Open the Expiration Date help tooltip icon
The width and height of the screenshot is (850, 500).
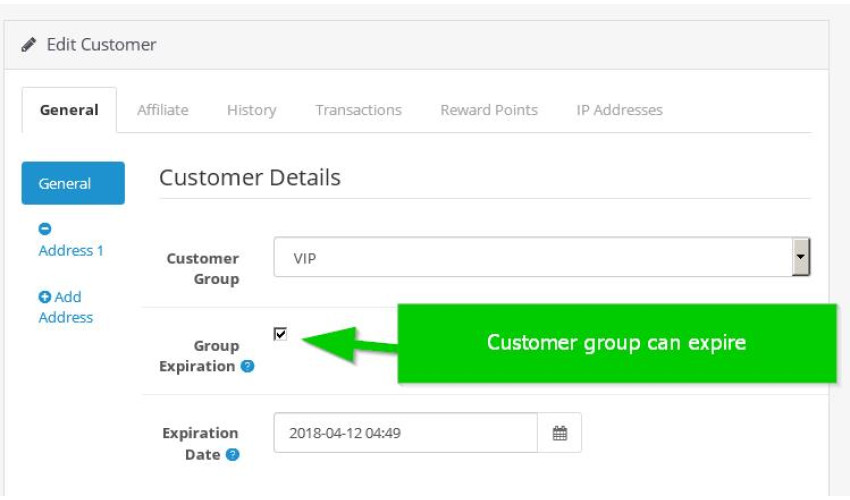point(233,454)
